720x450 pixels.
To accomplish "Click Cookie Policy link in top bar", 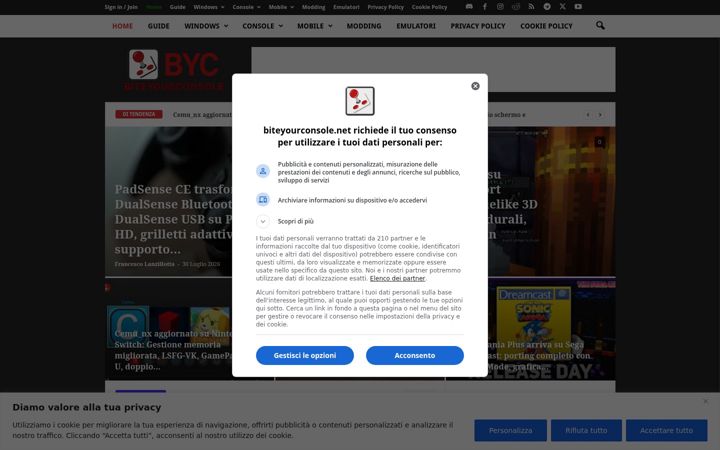I will pos(429,7).
